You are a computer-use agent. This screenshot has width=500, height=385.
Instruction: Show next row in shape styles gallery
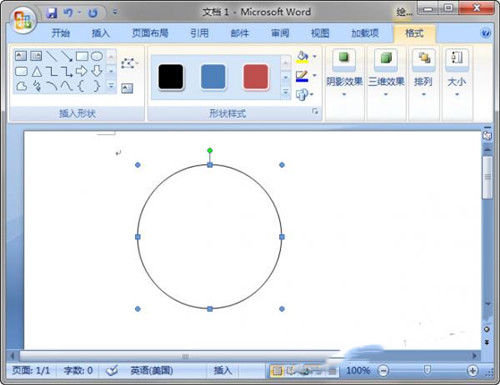click(286, 78)
